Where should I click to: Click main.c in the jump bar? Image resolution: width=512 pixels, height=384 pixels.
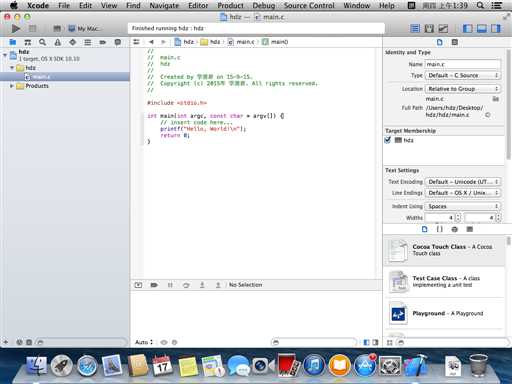point(241,42)
